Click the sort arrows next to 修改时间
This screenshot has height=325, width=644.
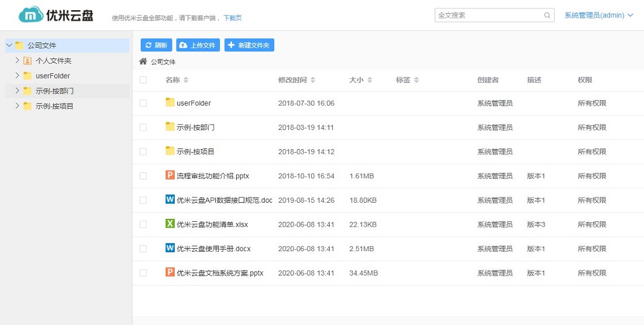[313, 80]
